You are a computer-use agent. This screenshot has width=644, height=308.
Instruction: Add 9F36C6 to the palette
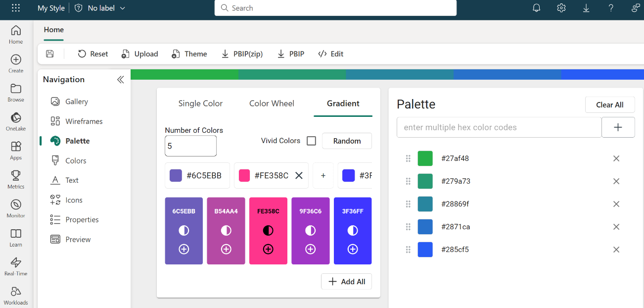click(311, 249)
